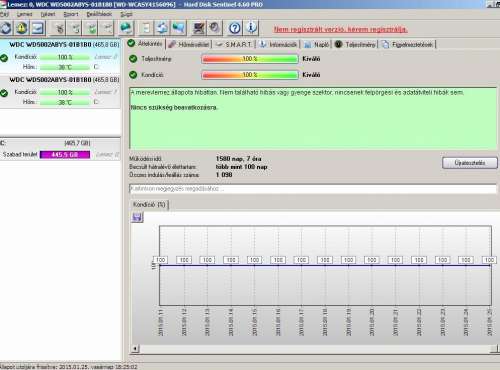Click the red unregistered version link
The width and height of the screenshot is (500, 370).
coord(340,29)
